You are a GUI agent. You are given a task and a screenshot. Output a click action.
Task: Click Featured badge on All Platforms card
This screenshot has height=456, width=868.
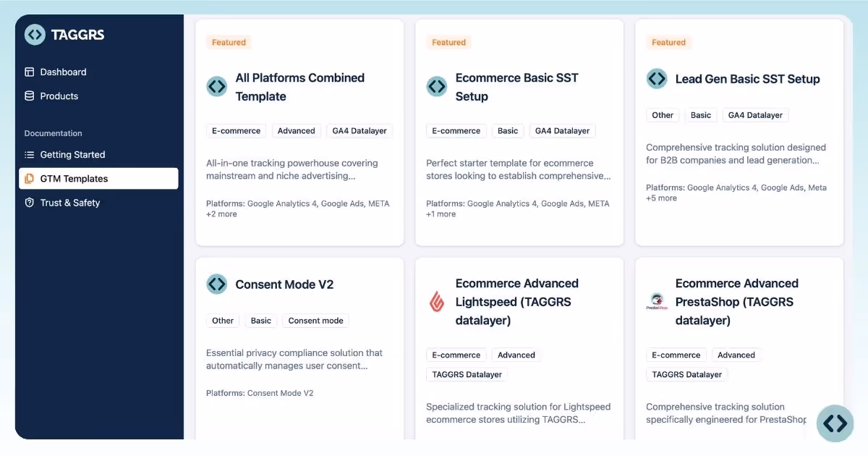(x=229, y=42)
